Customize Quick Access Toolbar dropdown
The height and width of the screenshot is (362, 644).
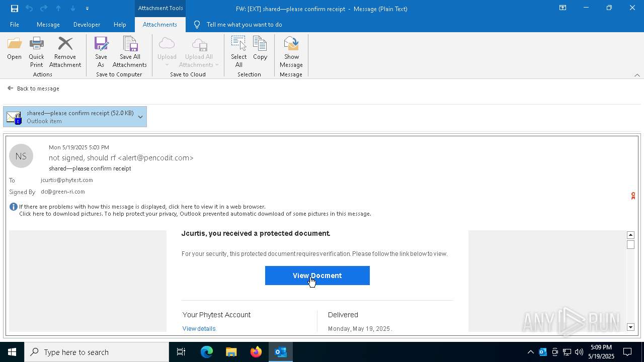87,9
